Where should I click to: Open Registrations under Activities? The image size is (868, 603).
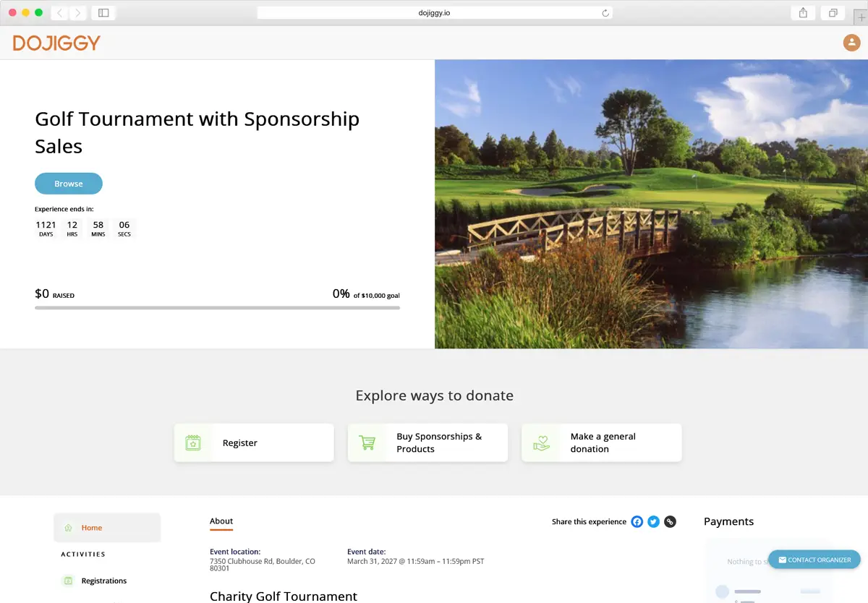[105, 581]
